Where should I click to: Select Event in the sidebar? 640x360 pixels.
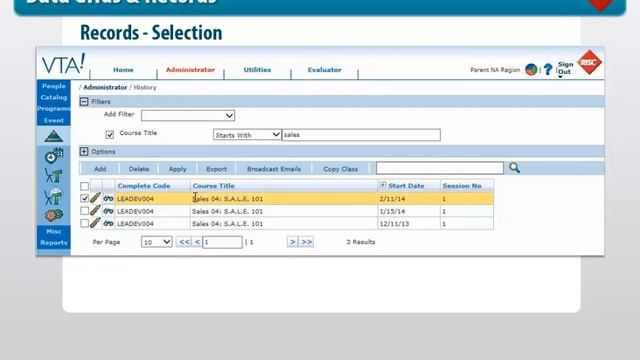(x=53, y=120)
